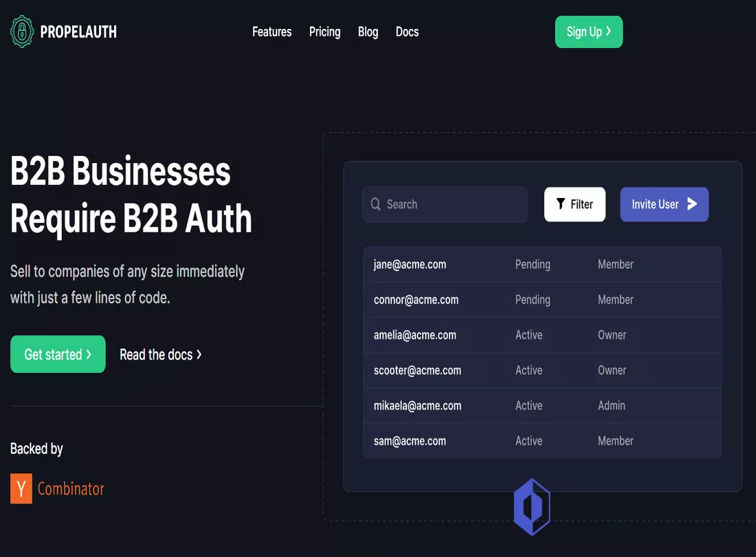This screenshot has width=756, height=557.
Task: Open the Blog nav link
Action: [368, 32]
